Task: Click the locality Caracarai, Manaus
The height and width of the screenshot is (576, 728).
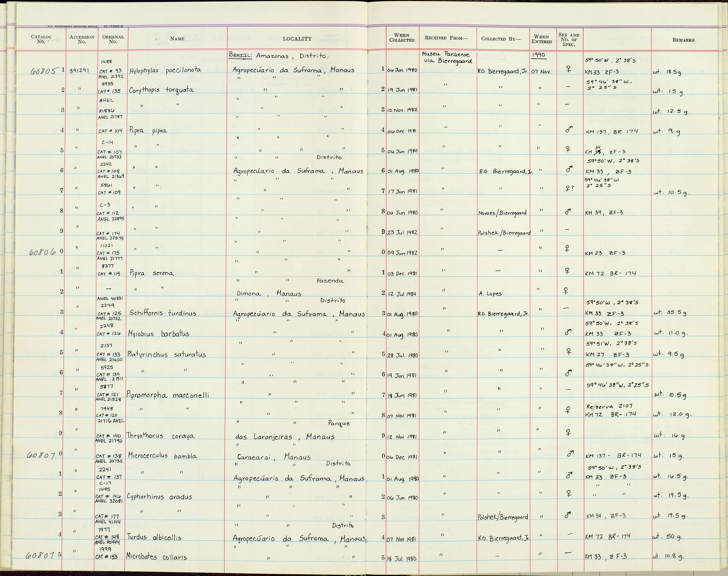Action: click(274, 457)
